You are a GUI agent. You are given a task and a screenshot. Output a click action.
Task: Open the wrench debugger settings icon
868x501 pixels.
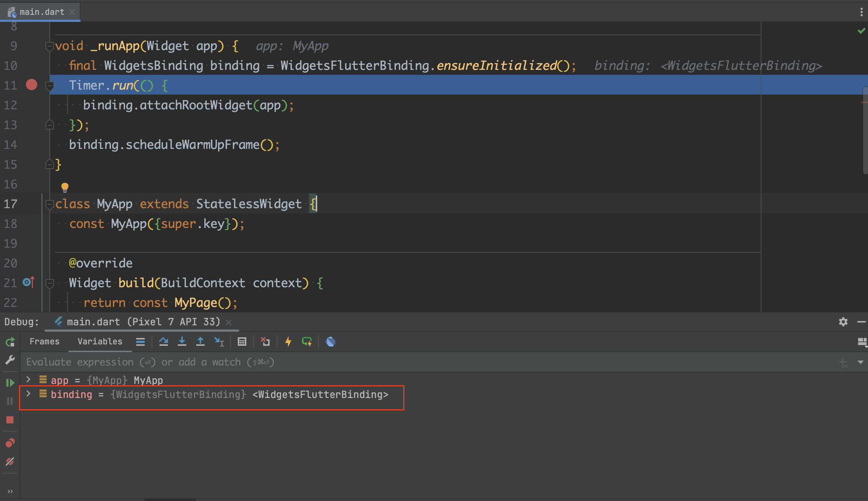click(x=10, y=360)
